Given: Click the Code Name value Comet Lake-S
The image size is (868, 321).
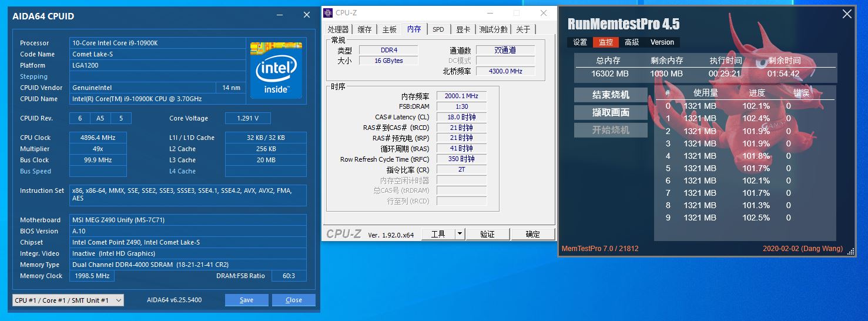Looking at the screenshot, I should click(157, 54).
